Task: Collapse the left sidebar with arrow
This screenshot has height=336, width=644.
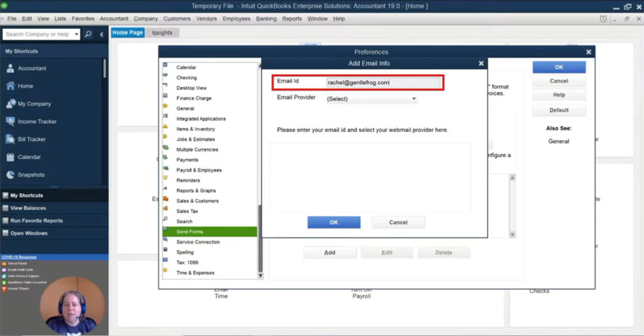Action: point(102,35)
